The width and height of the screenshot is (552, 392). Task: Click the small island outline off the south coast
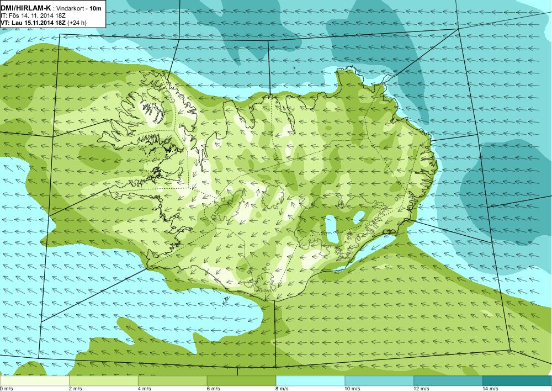(x=227, y=300)
